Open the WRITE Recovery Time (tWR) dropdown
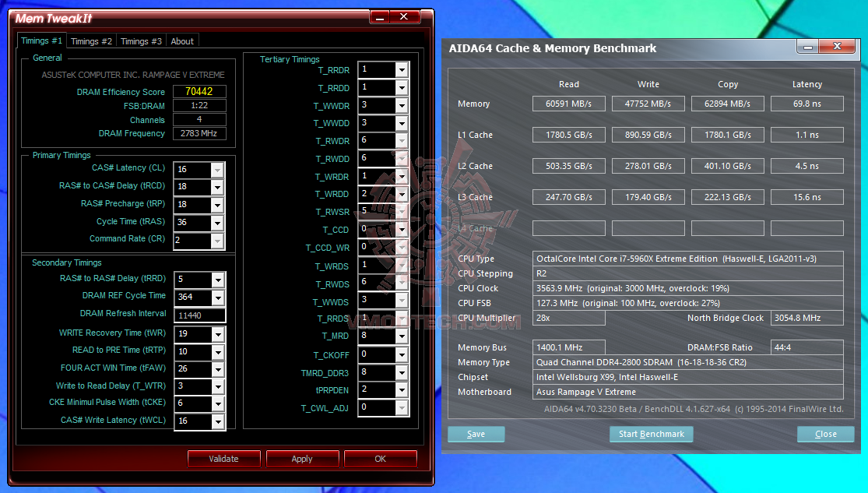Screen dimensions: 868x493 (x=218, y=335)
